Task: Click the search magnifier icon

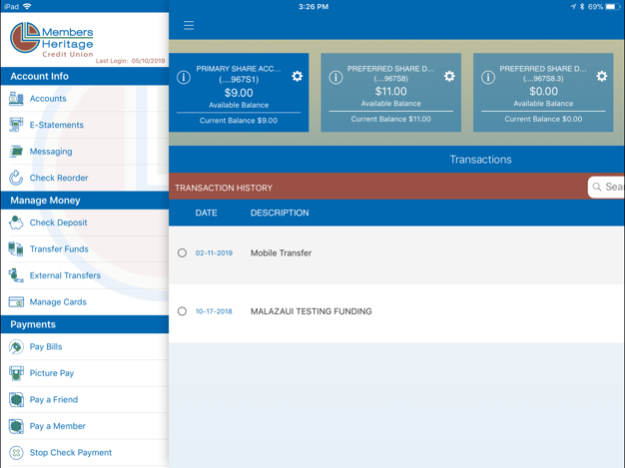Action: tap(597, 187)
